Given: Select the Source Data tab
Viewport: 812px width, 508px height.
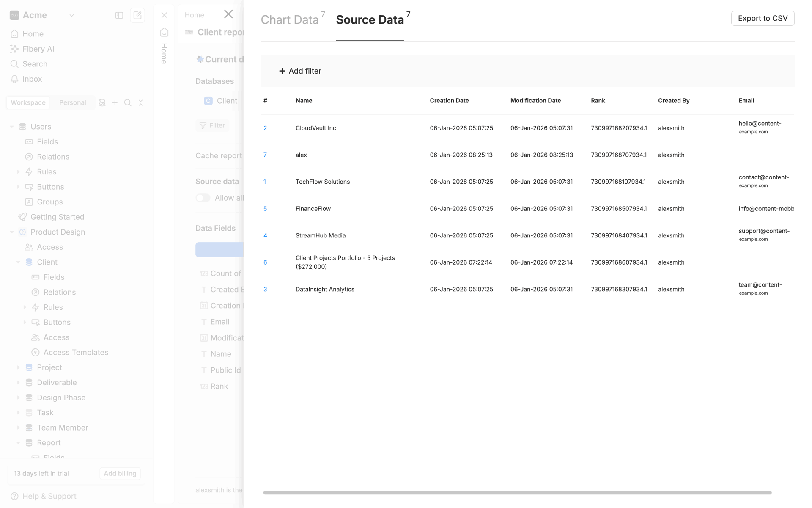Looking at the screenshot, I should (x=370, y=20).
